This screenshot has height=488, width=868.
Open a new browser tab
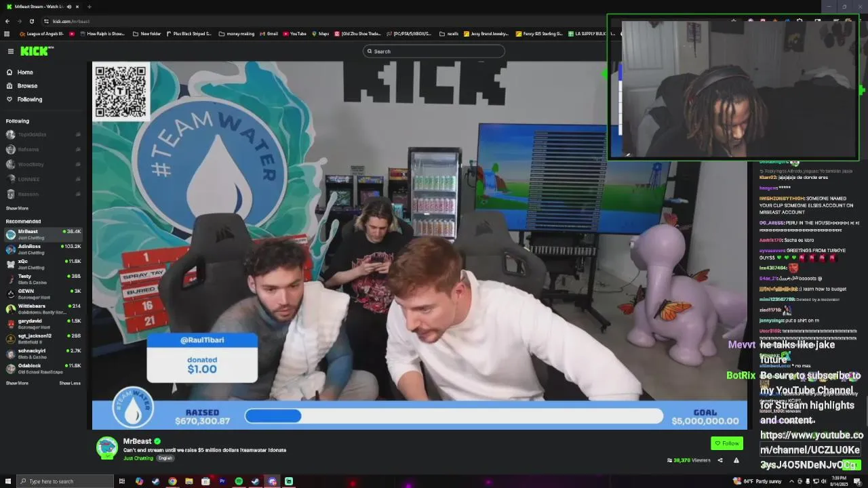[89, 7]
